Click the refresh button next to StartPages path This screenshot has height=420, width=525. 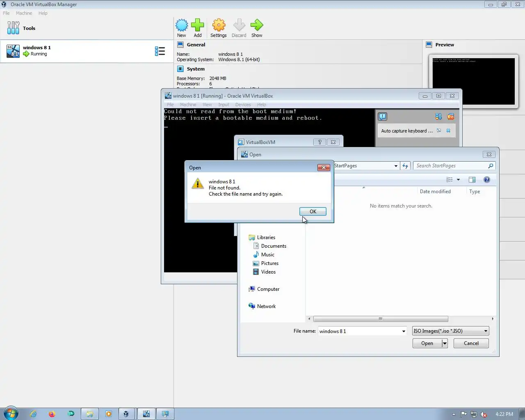click(x=405, y=166)
